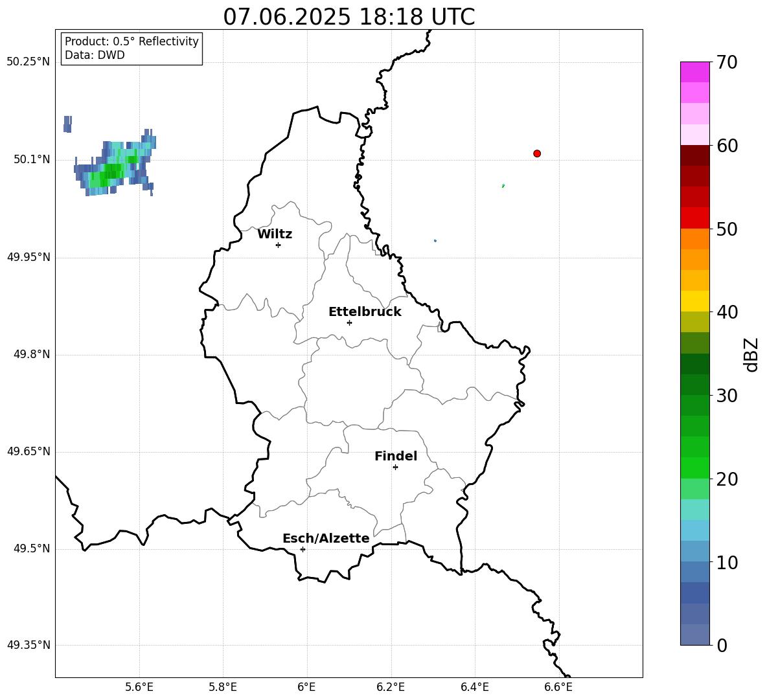
Task: Click the 6.6°E longitude label
Action: coord(558,687)
